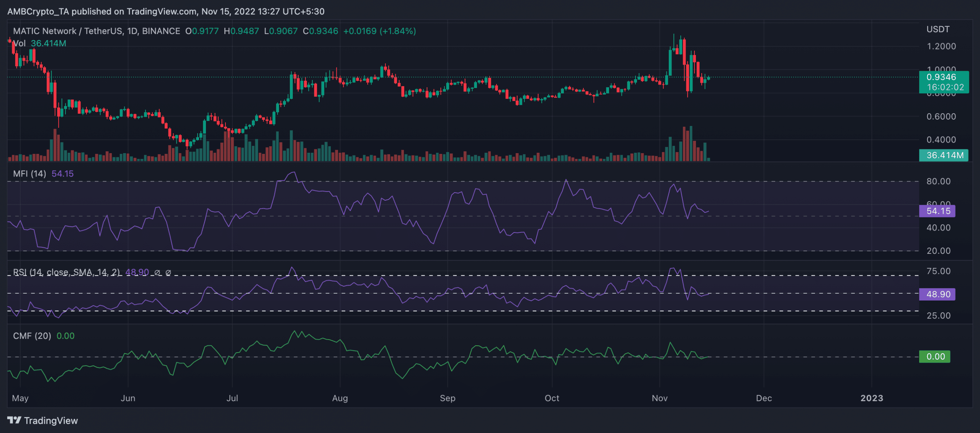Click the RSI legend value 48.90
The image size is (980, 433).
tap(137, 272)
